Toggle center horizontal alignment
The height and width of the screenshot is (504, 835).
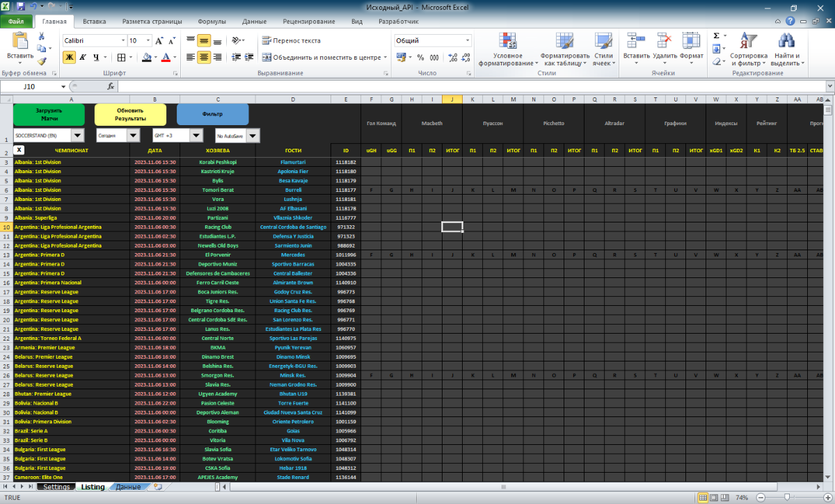tap(203, 58)
